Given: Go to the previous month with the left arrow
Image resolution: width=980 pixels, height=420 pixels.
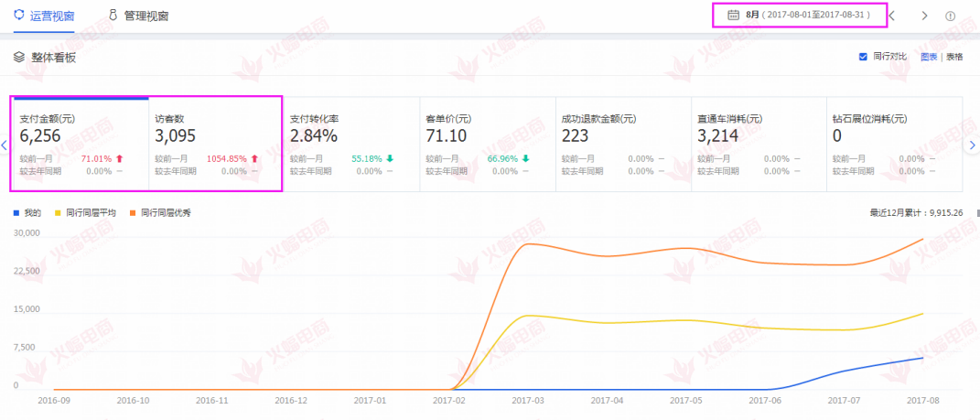Looking at the screenshot, I should coord(892,16).
